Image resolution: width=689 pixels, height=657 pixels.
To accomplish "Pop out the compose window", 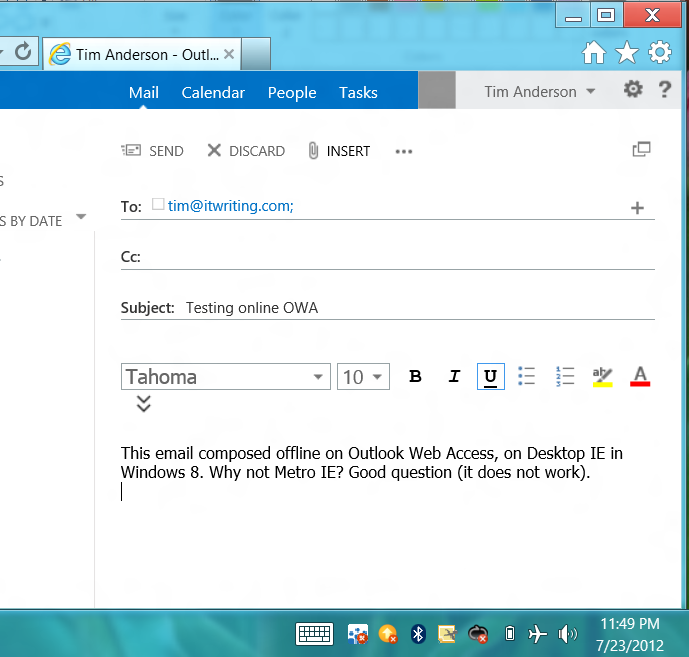I will click(x=641, y=149).
